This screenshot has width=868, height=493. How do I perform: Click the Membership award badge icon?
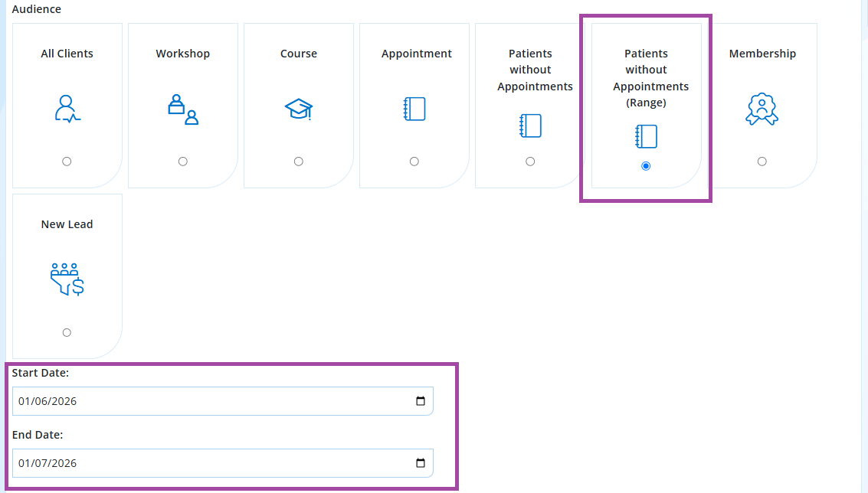click(762, 109)
